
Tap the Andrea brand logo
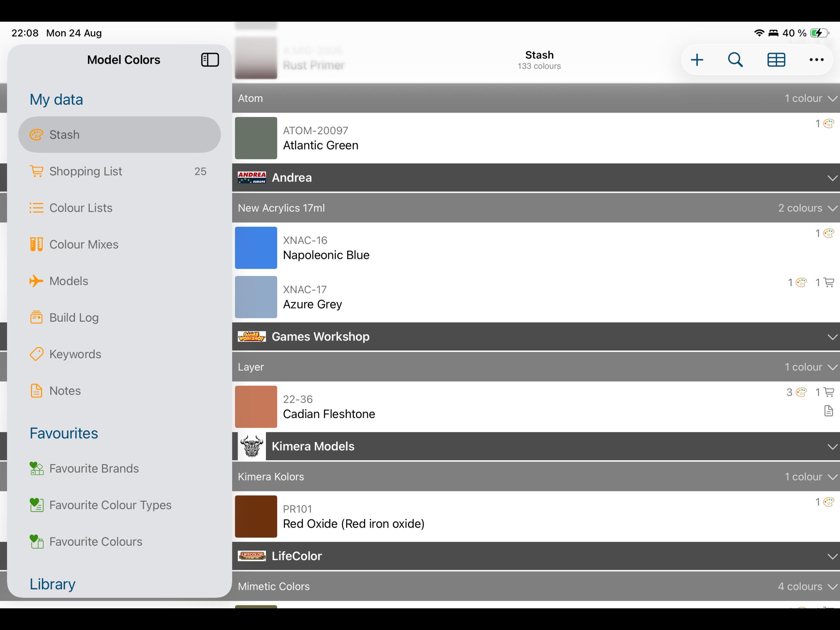(x=252, y=177)
